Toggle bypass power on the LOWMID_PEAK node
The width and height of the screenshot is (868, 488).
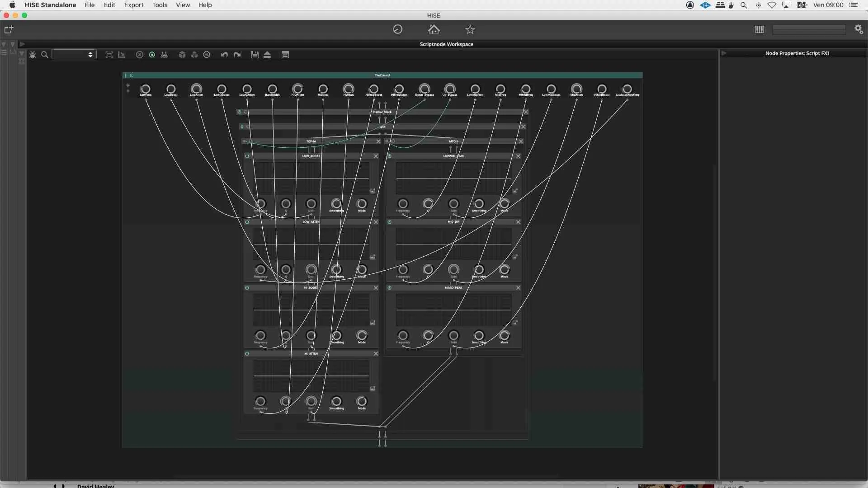390,156
